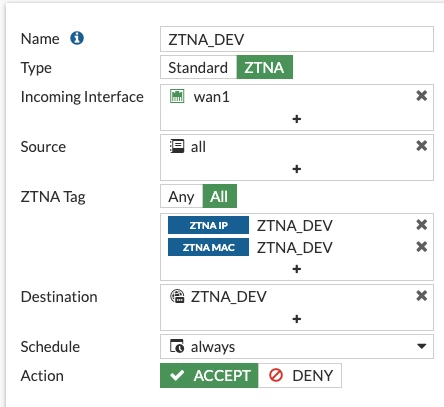Click the ZTNA server icon in Destination
The image size is (444, 407).
[x=177, y=296]
